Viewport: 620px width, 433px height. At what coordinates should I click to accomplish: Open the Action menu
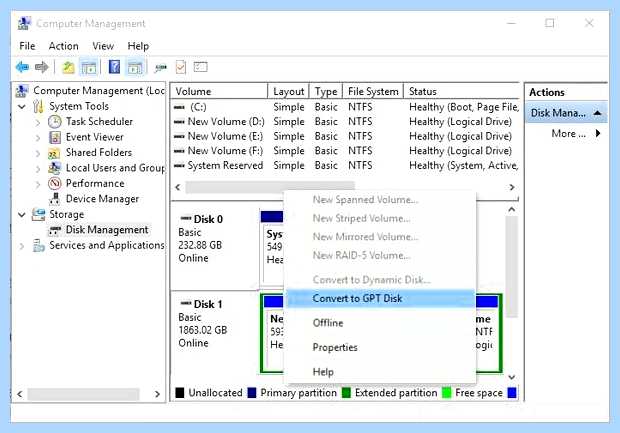(63, 46)
